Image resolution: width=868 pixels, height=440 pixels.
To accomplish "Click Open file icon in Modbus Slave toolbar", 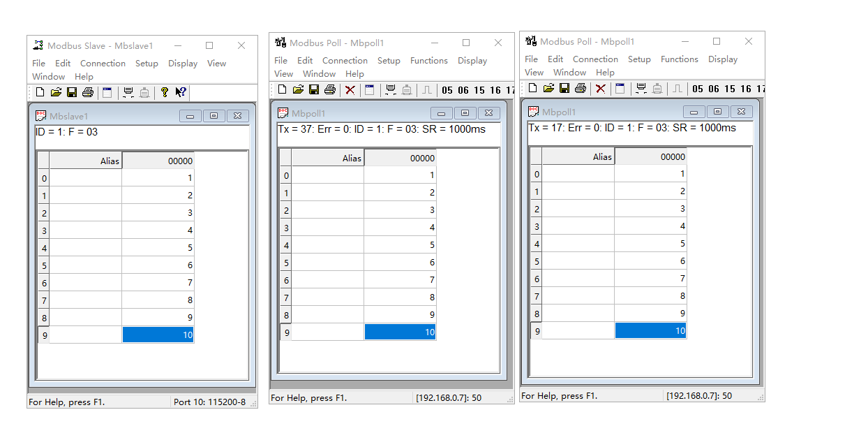I will [x=56, y=92].
